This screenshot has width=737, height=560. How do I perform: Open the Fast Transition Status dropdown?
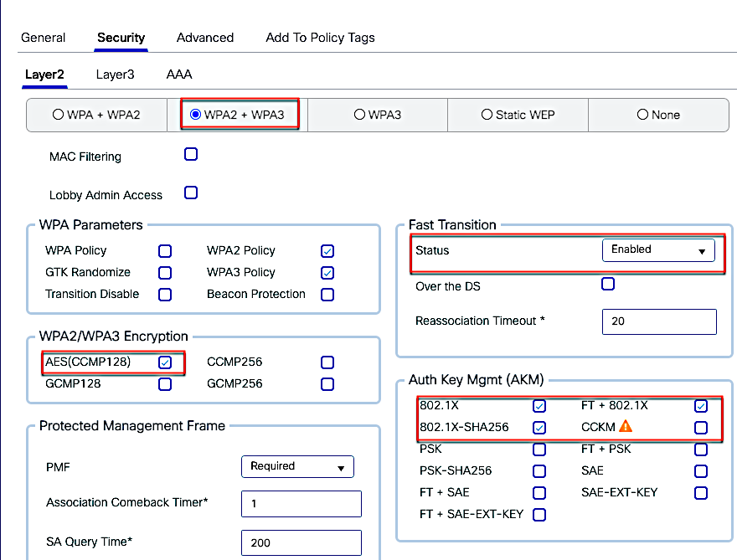pyautogui.click(x=658, y=249)
